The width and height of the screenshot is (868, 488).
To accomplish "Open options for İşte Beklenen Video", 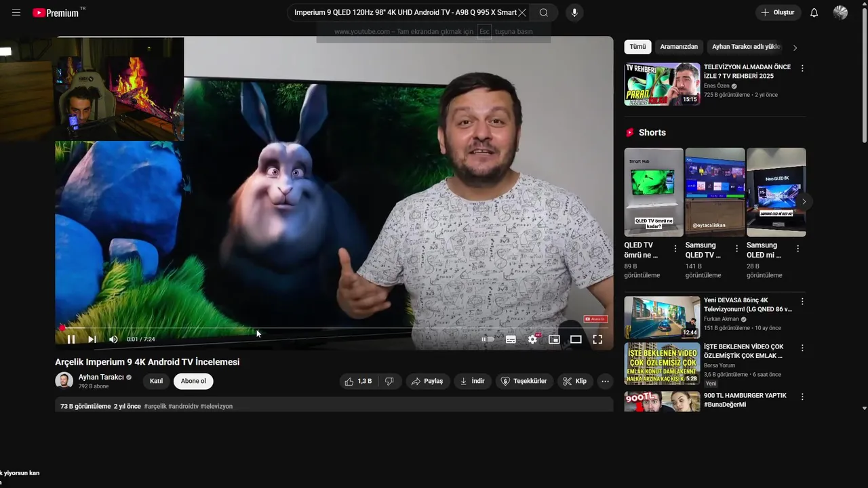I will tap(802, 348).
